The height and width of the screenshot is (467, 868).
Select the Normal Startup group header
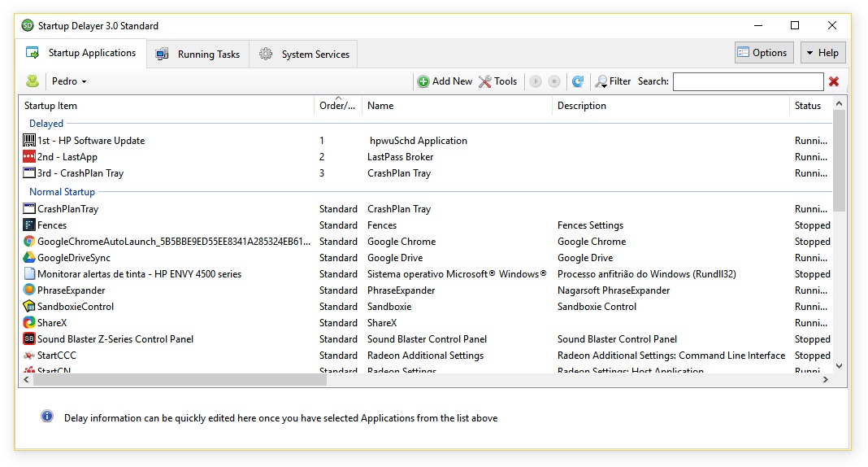point(62,192)
